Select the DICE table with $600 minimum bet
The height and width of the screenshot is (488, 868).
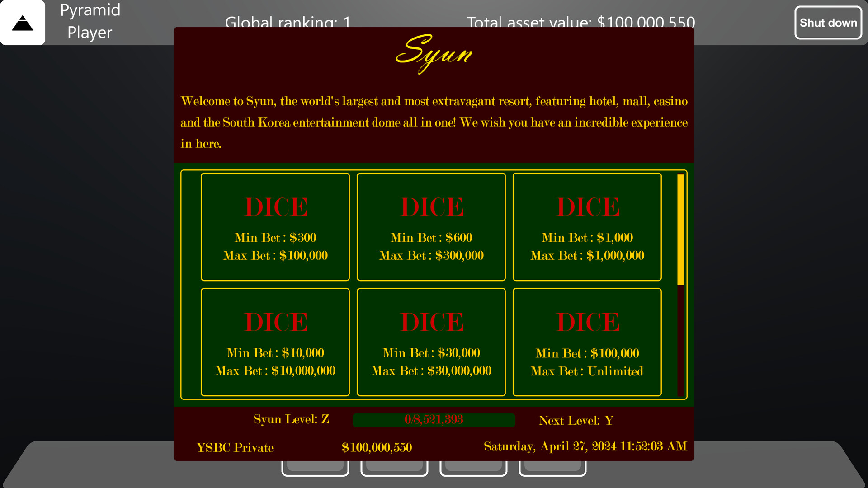click(x=431, y=226)
